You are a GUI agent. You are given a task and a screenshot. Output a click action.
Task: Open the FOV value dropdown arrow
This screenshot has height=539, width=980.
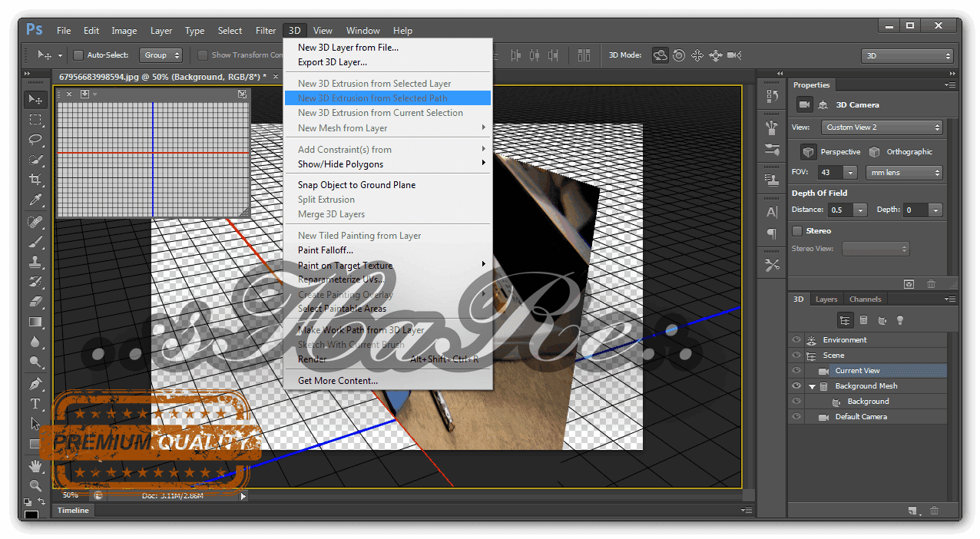point(850,173)
